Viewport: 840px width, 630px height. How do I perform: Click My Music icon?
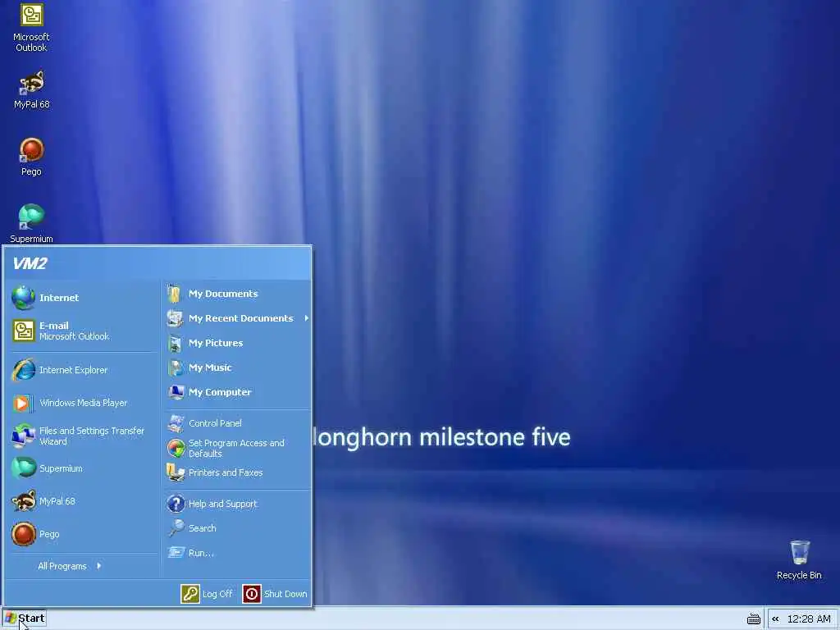[x=176, y=368]
